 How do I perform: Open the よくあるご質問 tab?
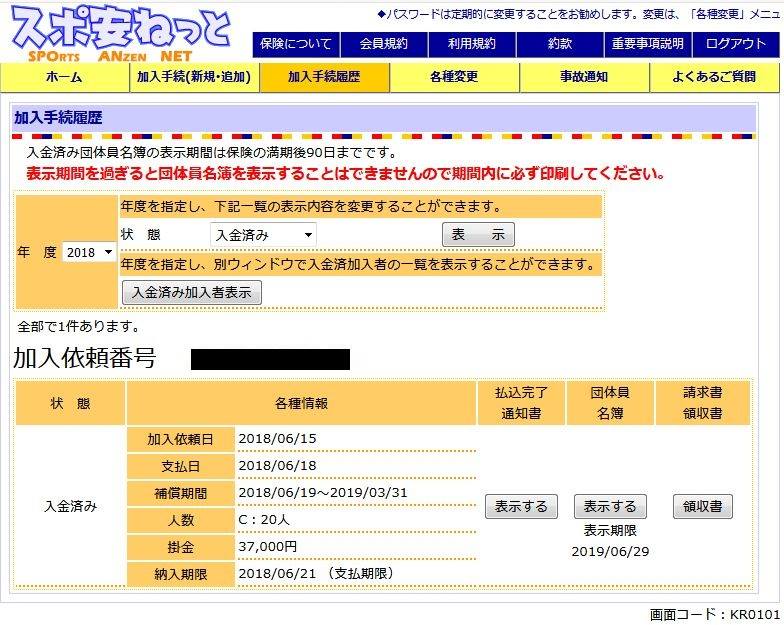714,77
